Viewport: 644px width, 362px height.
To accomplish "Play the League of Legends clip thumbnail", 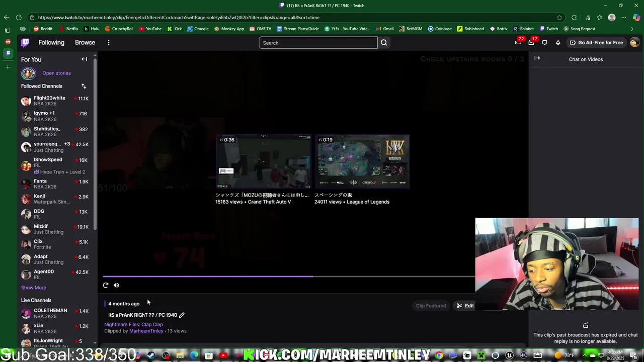I will [x=362, y=161].
